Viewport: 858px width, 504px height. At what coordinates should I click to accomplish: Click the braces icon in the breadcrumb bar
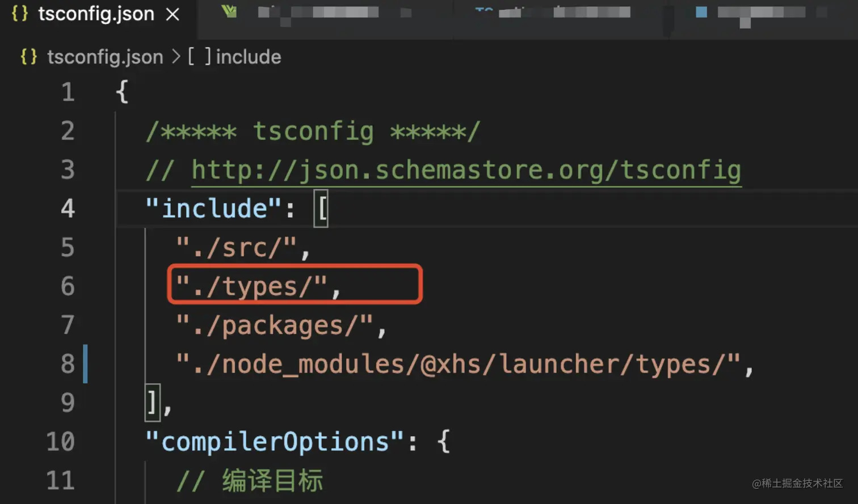point(29,57)
